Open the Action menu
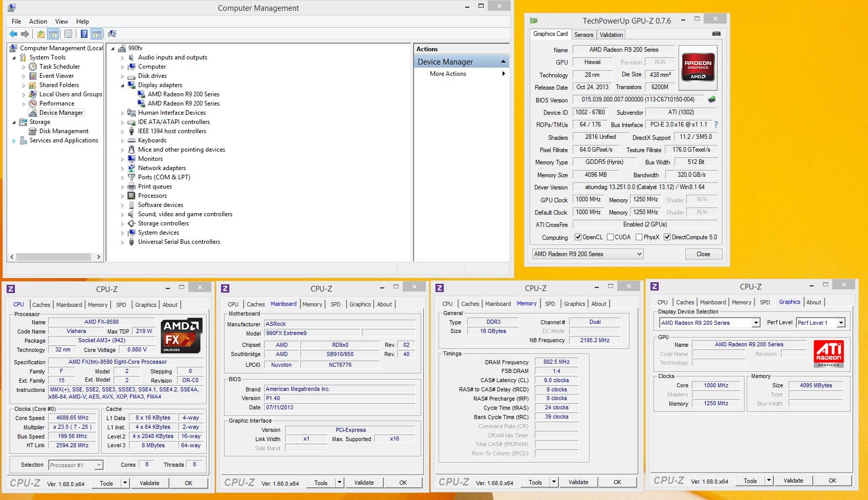 tap(38, 22)
